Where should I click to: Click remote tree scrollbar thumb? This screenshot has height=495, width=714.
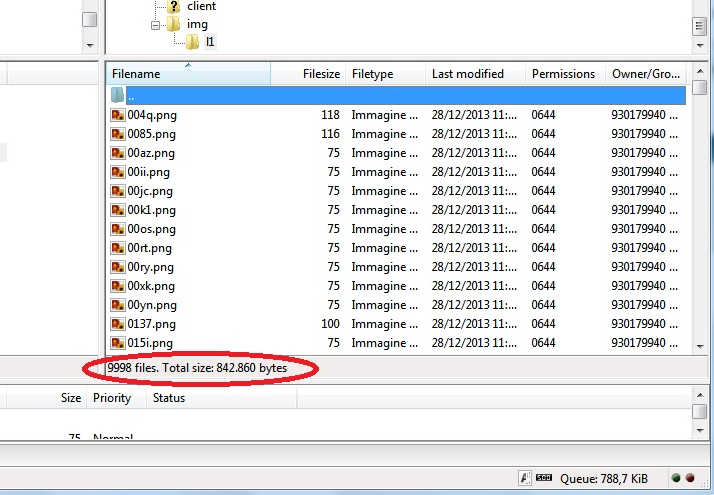click(699, 26)
